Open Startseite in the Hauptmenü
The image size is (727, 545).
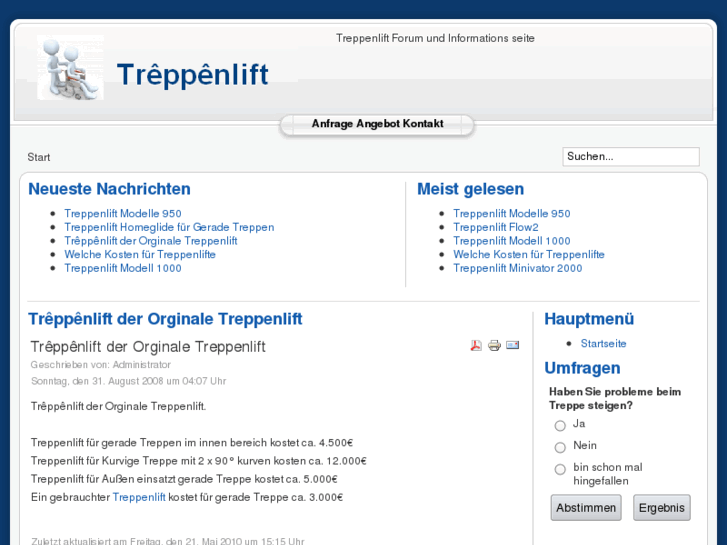[603, 344]
